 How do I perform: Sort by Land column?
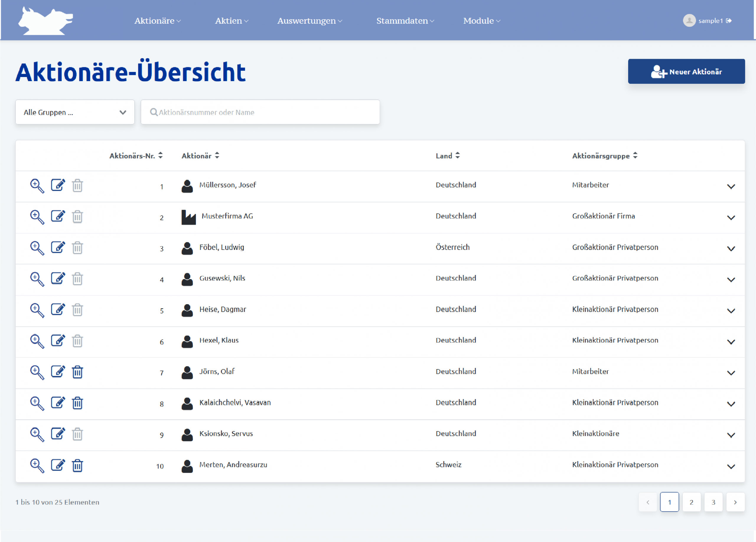click(x=448, y=155)
